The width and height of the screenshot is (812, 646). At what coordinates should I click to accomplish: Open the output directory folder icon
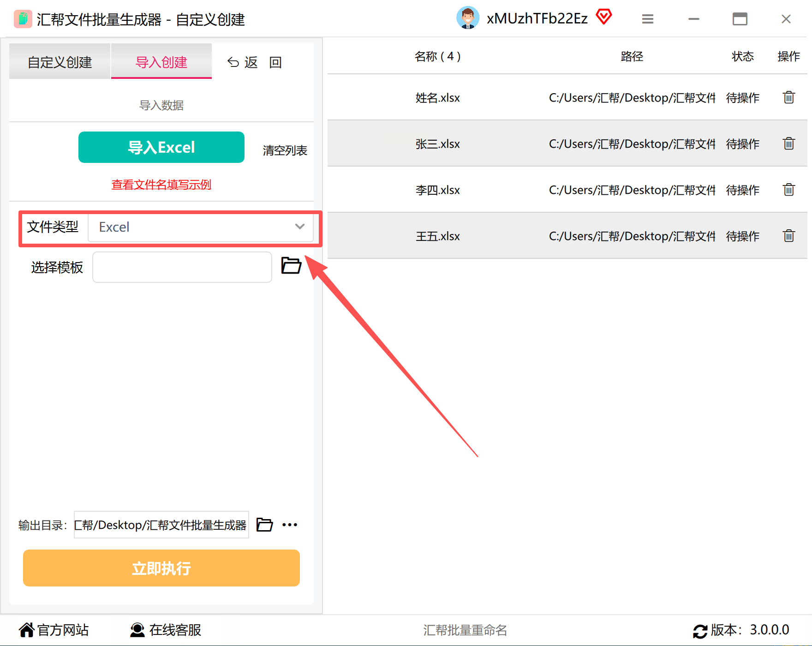(264, 525)
